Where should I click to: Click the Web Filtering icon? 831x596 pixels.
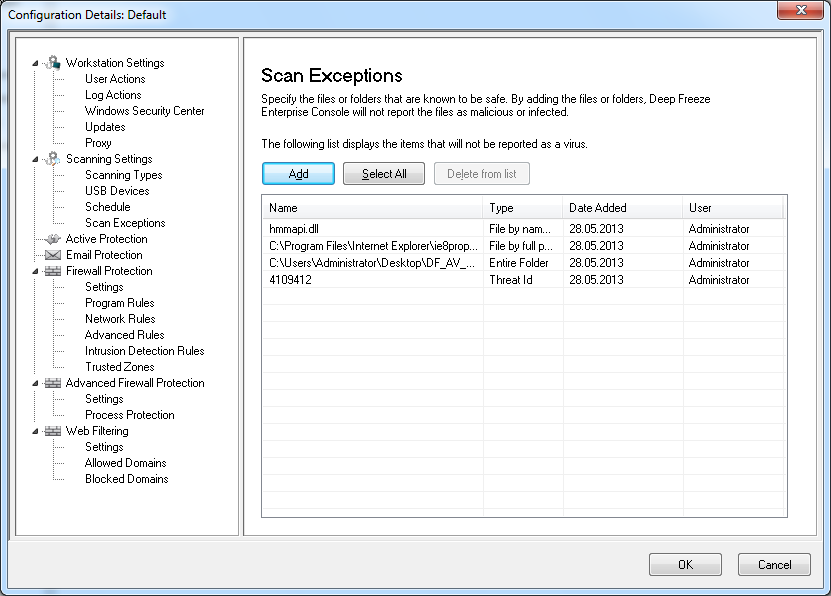(53, 431)
